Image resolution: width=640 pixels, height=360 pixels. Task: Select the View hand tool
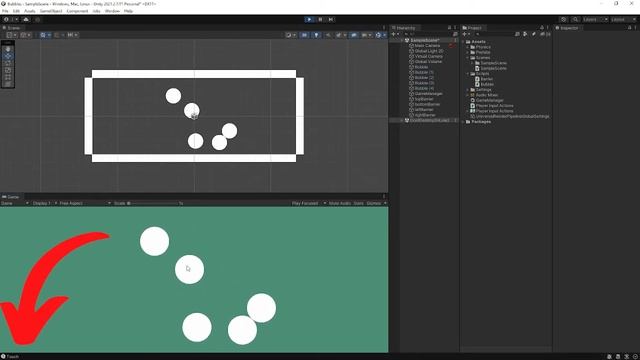point(8,49)
